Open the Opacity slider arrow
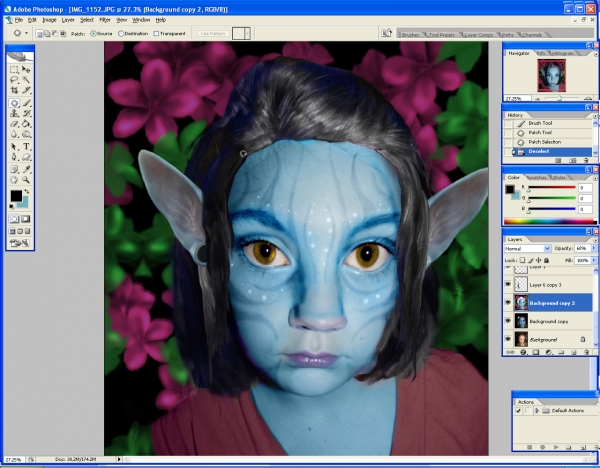Image resolution: width=600 pixels, height=468 pixels. (594, 248)
